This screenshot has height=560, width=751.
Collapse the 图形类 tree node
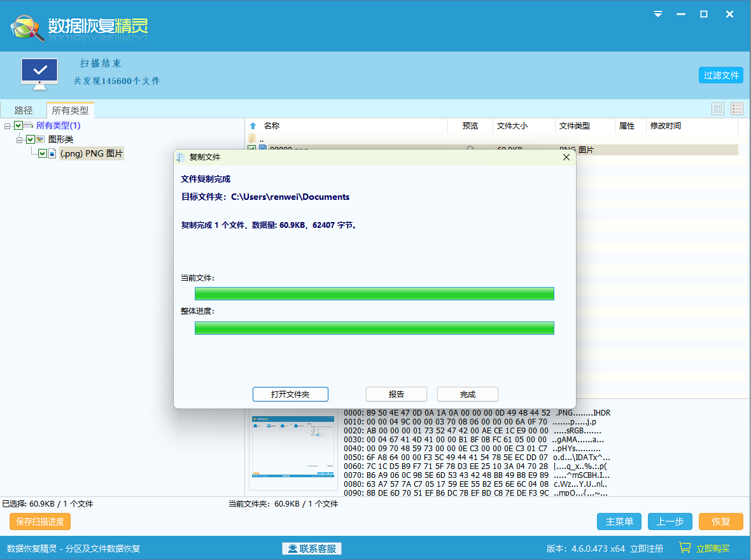[20, 139]
